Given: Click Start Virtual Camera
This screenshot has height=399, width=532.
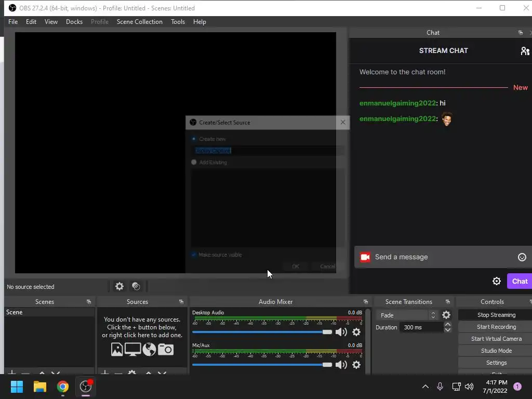Looking at the screenshot, I should pos(496,339).
